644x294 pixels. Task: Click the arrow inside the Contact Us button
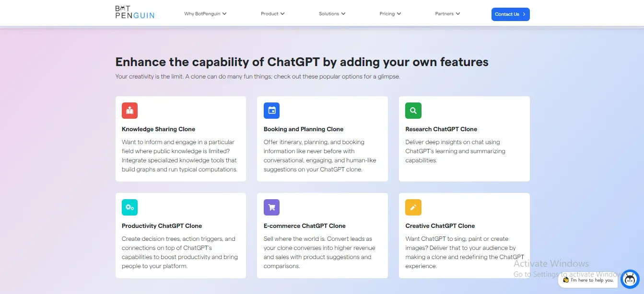[524, 14]
